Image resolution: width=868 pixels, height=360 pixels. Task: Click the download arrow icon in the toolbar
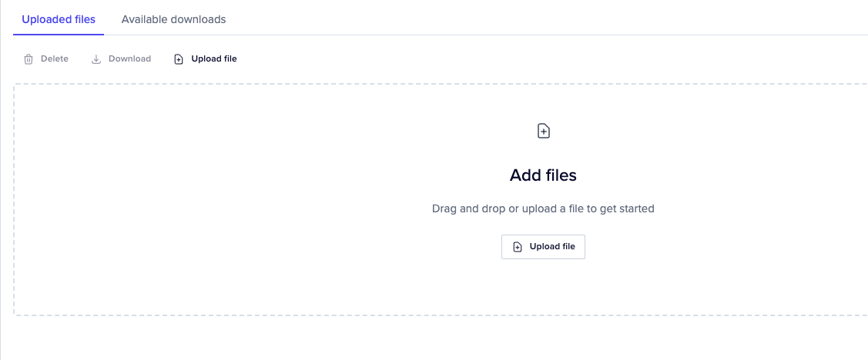(96, 59)
